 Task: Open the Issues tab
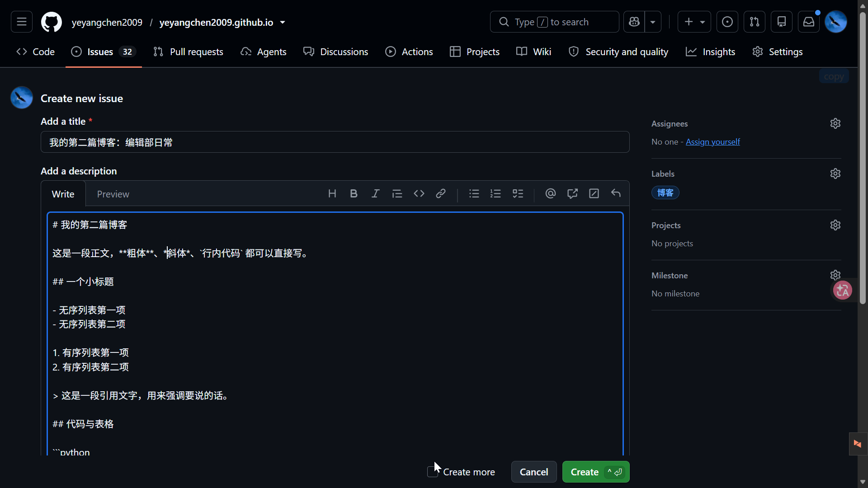click(x=104, y=52)
